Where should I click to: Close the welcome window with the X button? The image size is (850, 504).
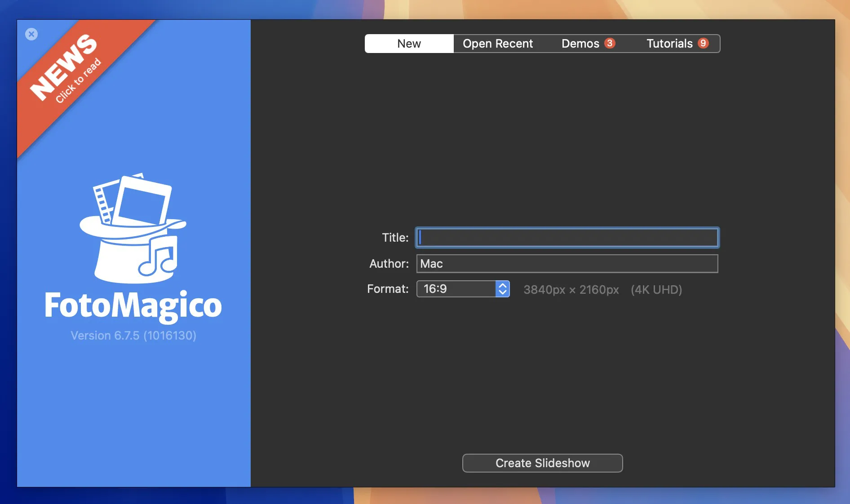pyautogui.click(x=31, y=34)
